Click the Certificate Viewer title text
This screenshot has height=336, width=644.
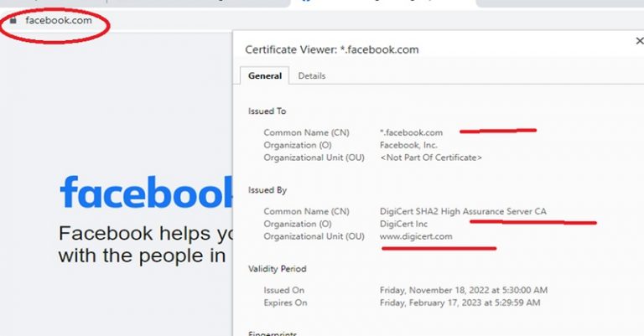[331, 49]
